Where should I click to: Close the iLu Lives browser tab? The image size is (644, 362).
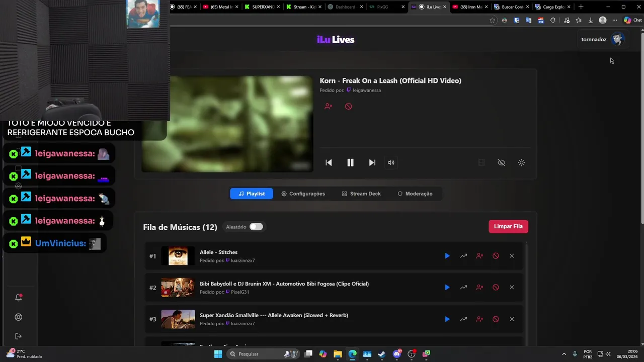[x=444, y=7]
